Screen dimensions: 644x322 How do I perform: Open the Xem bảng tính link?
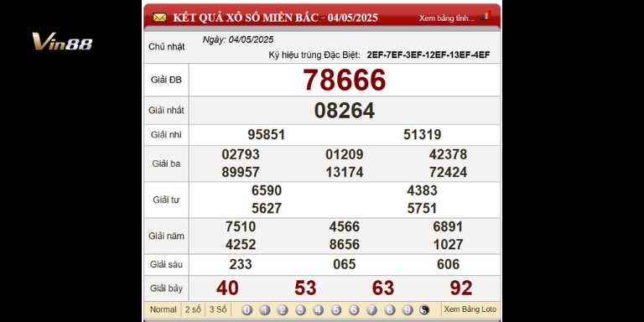447,18
